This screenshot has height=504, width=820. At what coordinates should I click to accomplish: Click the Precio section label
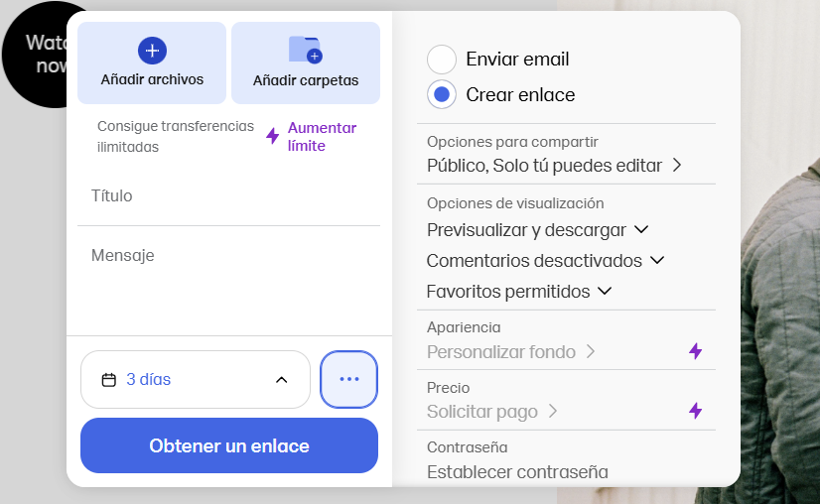click(448, 387)
